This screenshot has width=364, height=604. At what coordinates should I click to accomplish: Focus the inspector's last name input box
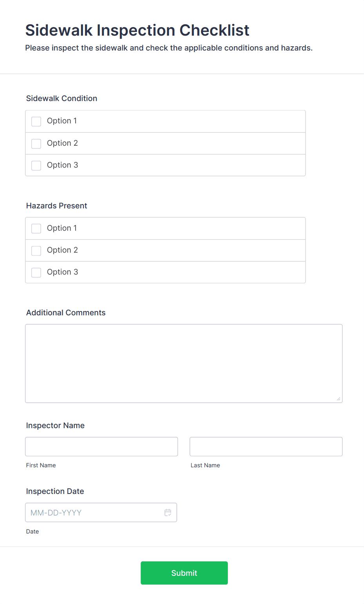coord(266,447)
